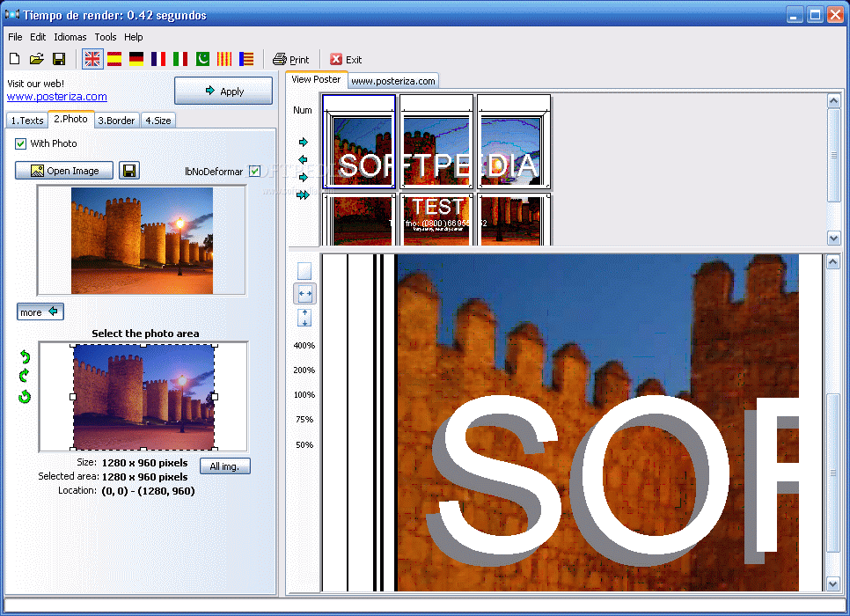Select the top right poster page thumbnail
Screen dimensions: 850x616
[514, 142]
